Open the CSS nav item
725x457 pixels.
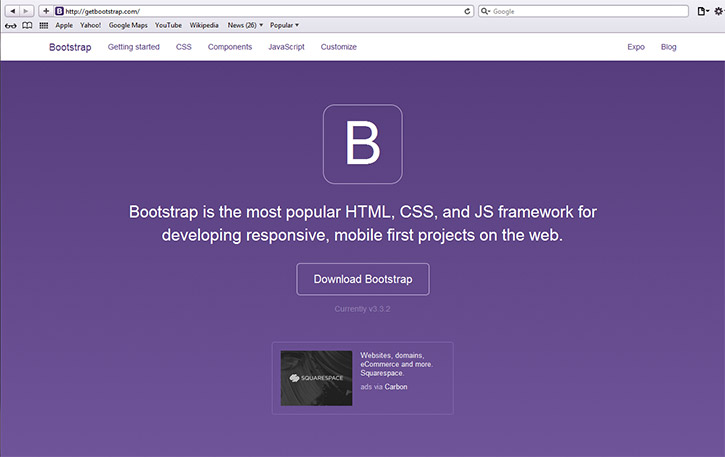184,47
